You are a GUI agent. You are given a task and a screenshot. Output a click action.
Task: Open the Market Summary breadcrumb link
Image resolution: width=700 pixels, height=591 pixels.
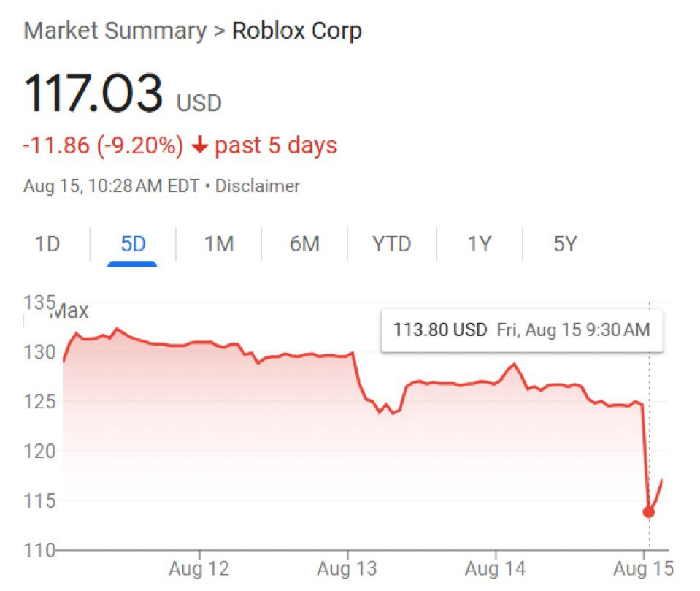pos(115,31)
